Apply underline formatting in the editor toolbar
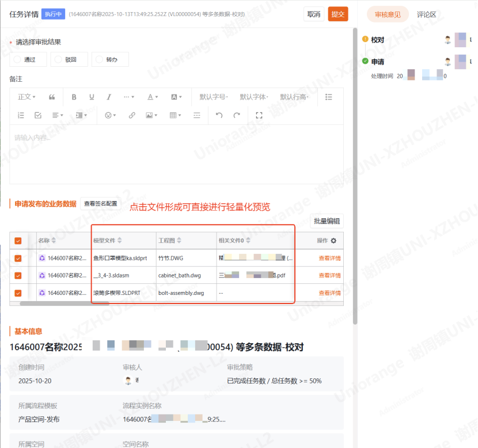478x448 pixels. click(x=92, y=97)
